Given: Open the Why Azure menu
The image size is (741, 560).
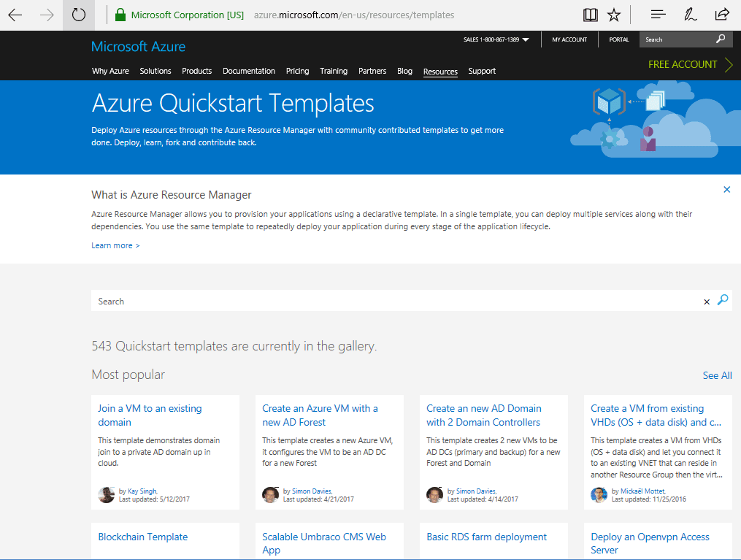Looking at the screenshot, I should click(x=110, y=71).
